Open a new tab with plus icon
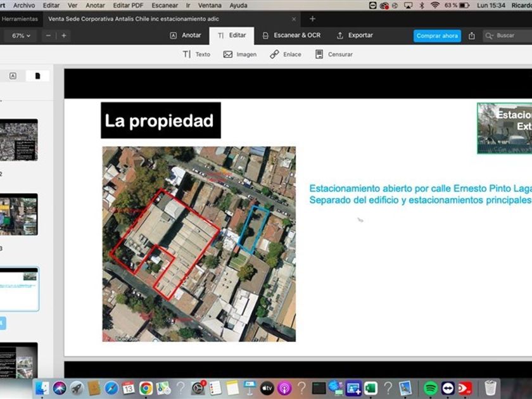The height and width of the screenshot is (399, 532). click(312, 19)
